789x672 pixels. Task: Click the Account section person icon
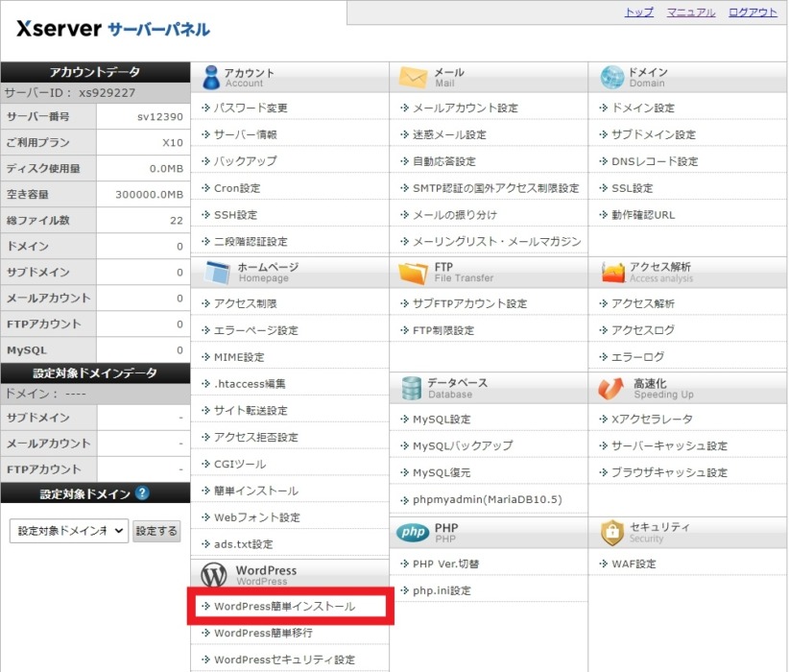[x=211, y=78]
